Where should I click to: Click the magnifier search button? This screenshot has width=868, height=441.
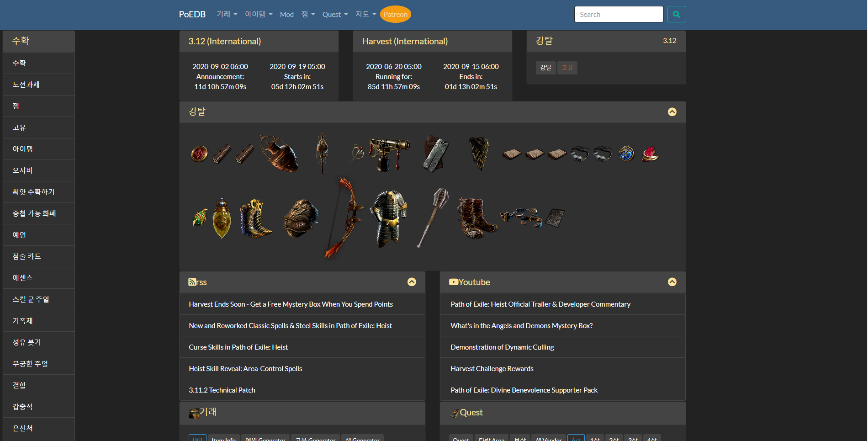pyautogui.click(x=677, y=14)
